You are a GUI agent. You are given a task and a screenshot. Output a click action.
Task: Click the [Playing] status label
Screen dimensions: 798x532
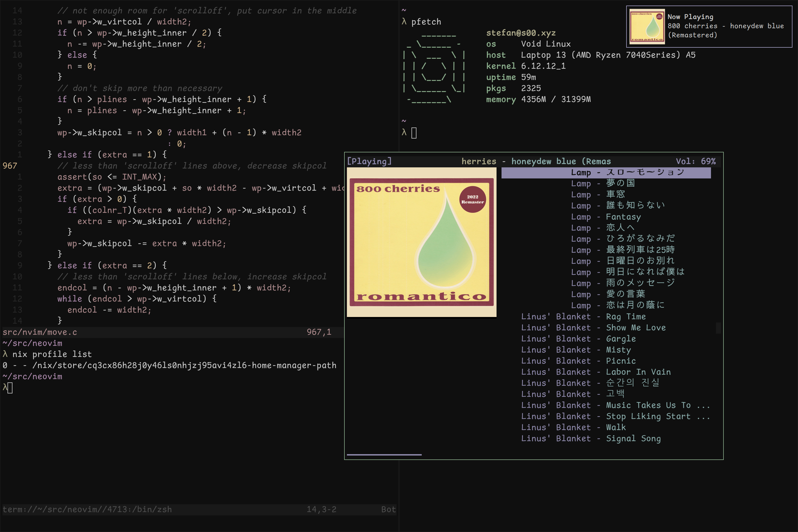(369, 162)
